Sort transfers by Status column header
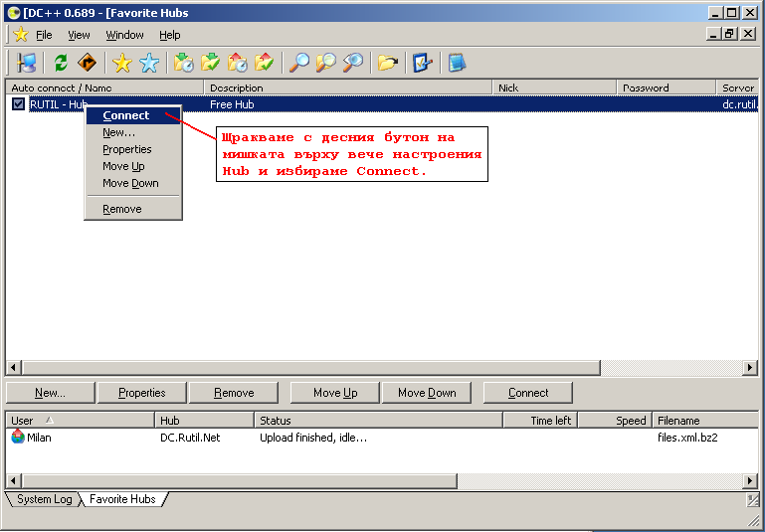This screenshot has width=765, height=532. [x=379, y=421]
